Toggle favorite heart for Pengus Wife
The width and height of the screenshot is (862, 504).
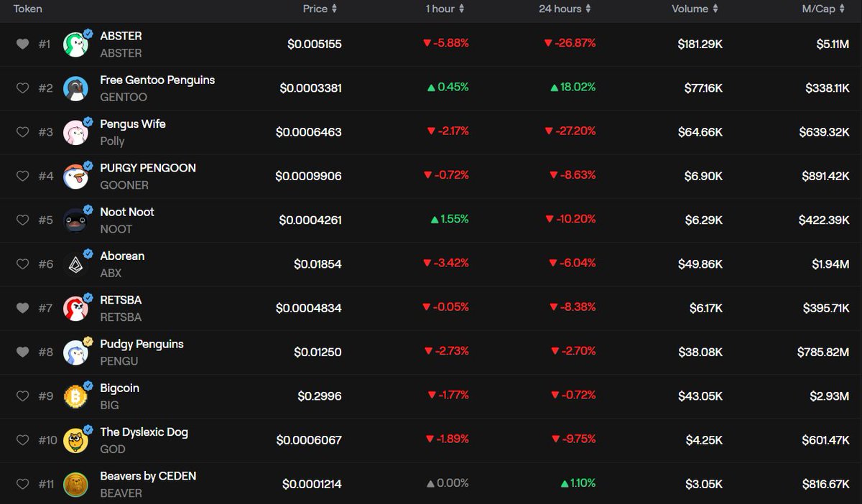22,132
